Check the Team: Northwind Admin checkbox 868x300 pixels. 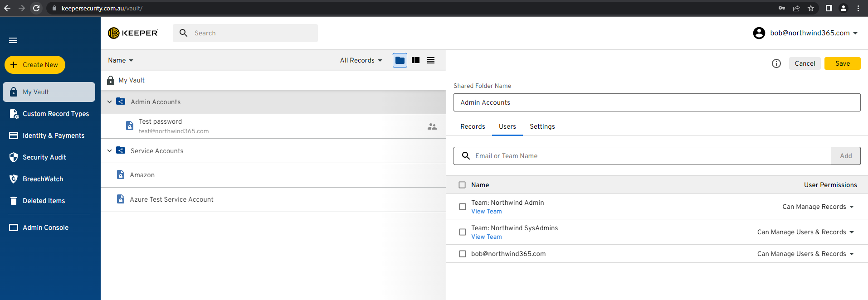point(462,207)
